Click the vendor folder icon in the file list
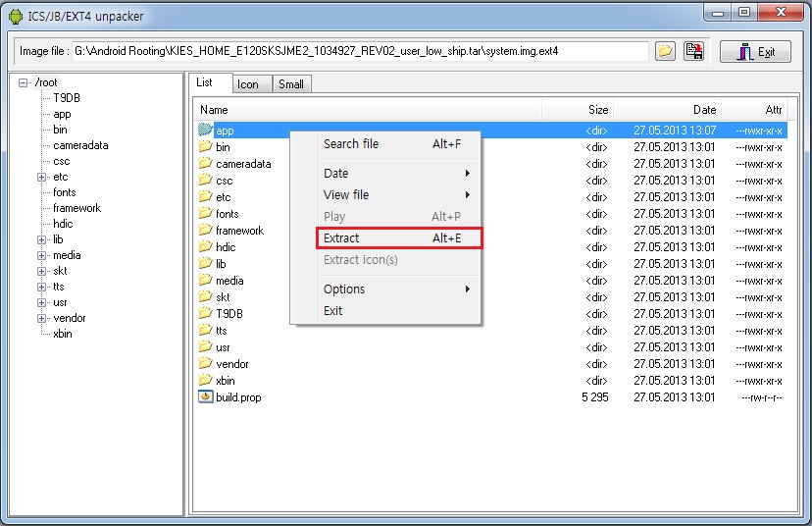The width and height of the screenshot is (812, 526). (205, 364)
